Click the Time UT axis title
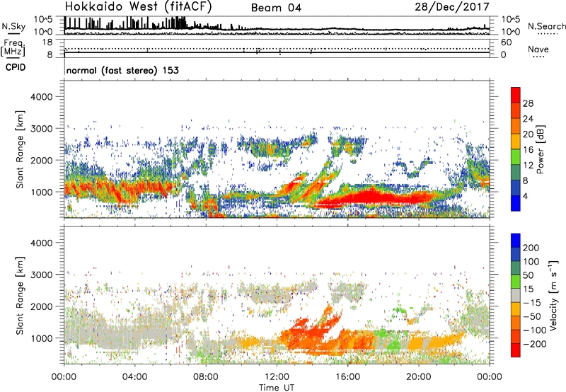 pyautogui.click(x=277, y=388)
